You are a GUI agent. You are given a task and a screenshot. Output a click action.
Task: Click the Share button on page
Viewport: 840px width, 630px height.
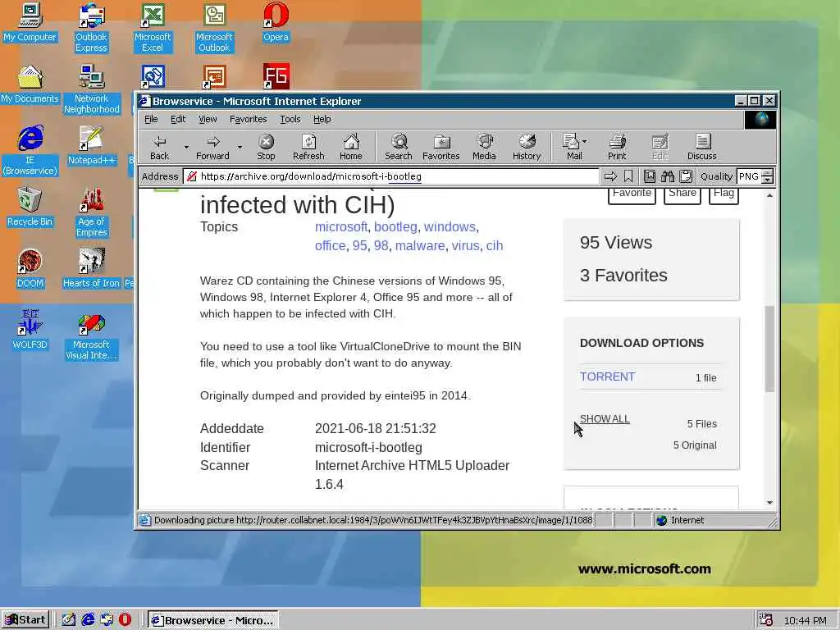coord(682,195)
